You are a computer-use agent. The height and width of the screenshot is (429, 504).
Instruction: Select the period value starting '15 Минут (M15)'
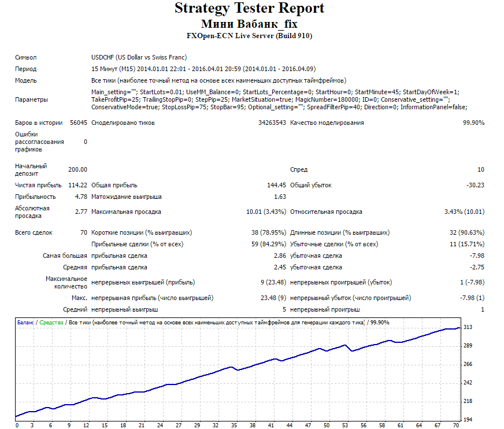[203, 69]
